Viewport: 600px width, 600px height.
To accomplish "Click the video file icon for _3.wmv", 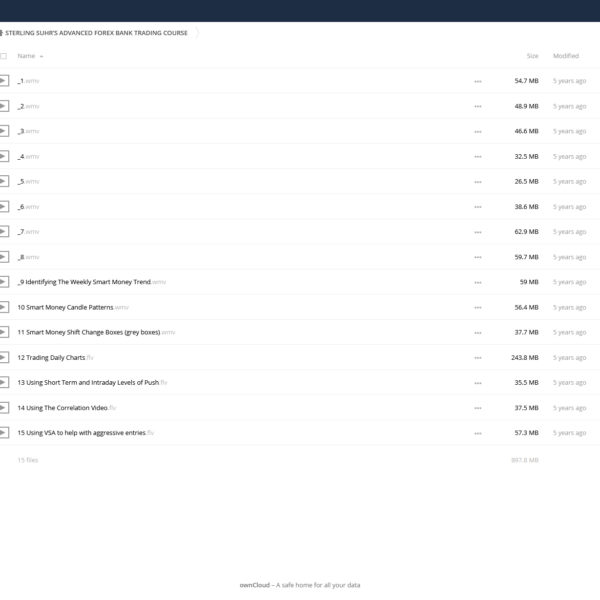I will (4, 131).
